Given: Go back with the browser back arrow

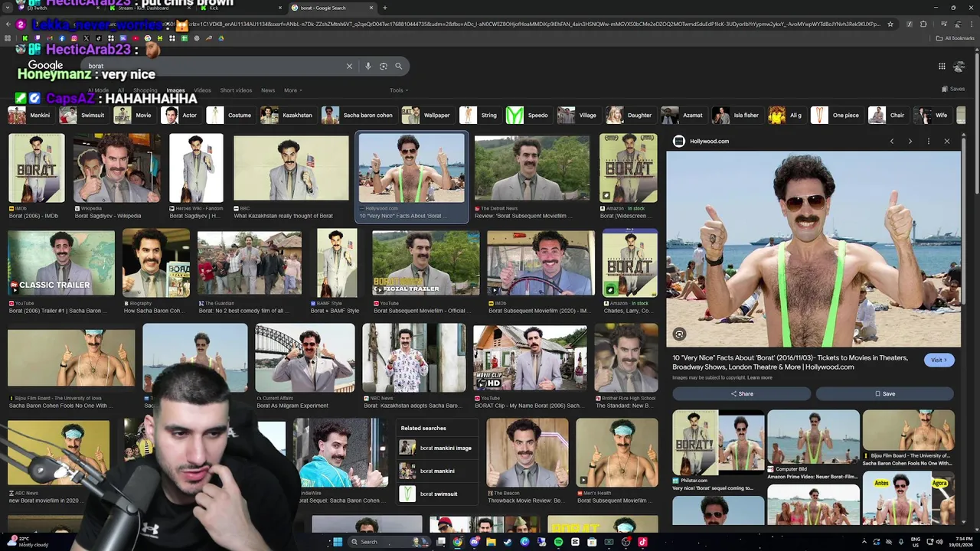Looking at the screenshot, I should pos(8,24).
